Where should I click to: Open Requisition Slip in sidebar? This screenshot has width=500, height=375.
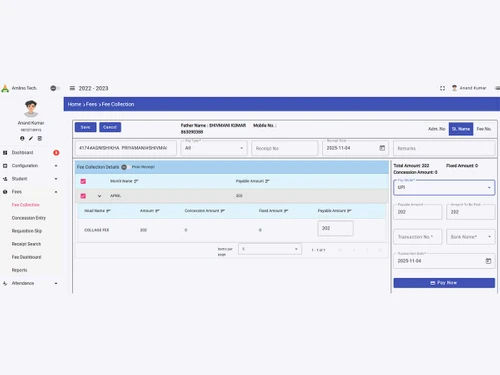coord(27,231)
